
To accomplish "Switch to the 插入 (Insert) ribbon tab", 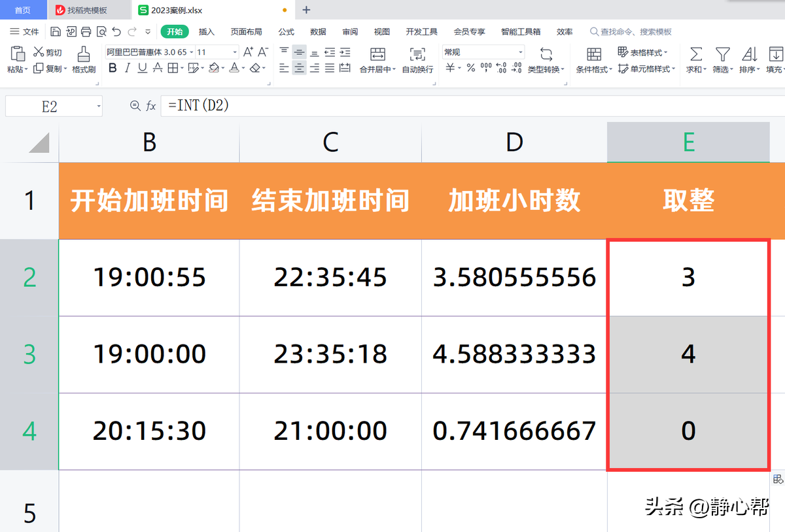I will [x=207, y=31].
